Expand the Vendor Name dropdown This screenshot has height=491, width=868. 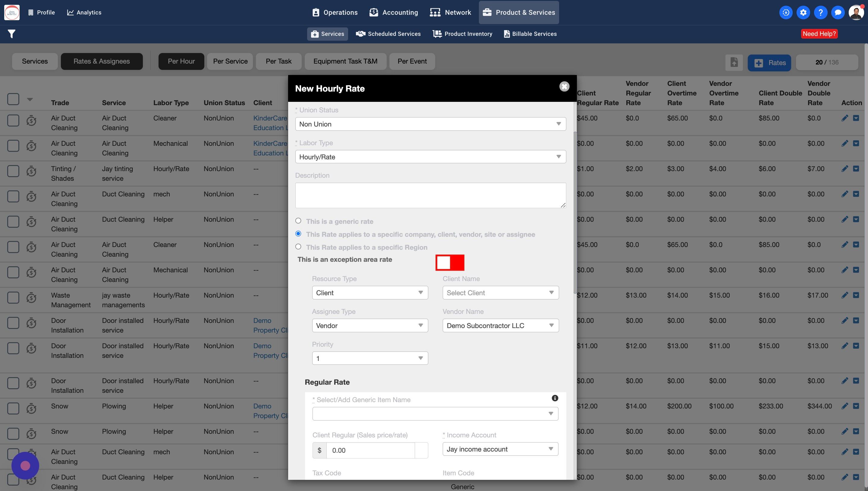point(500,325)
